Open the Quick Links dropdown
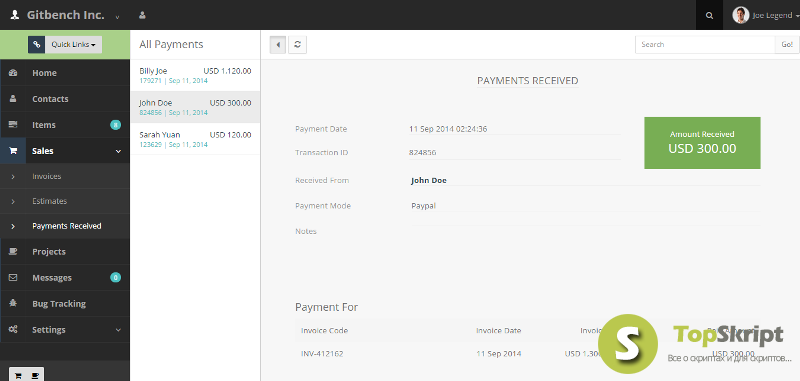This screenshot has width=800, height=381. coord(73,44)
